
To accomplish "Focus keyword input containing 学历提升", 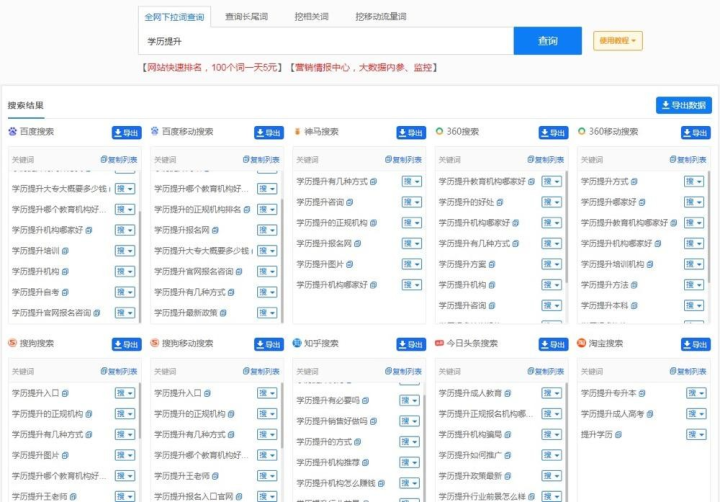I will [x=326, y=41].
